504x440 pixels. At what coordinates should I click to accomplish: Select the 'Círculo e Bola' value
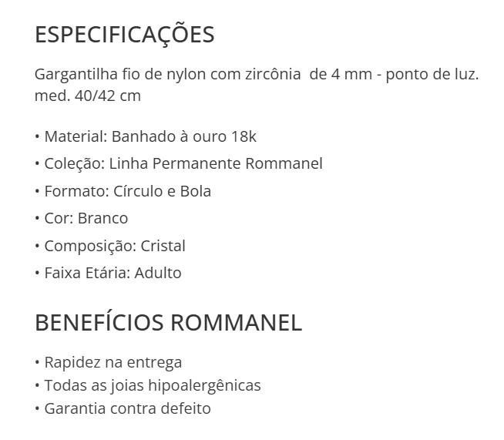point(162,191)
